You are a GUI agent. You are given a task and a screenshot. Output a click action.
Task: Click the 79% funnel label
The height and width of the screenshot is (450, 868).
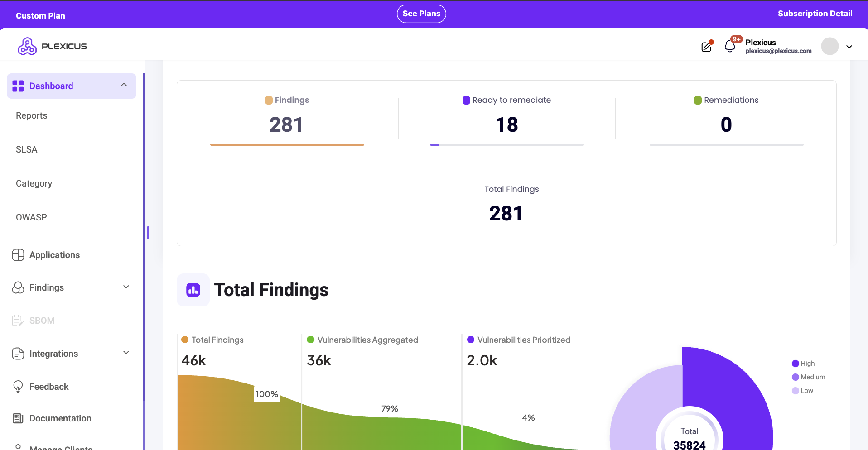[x=390, y=408]
